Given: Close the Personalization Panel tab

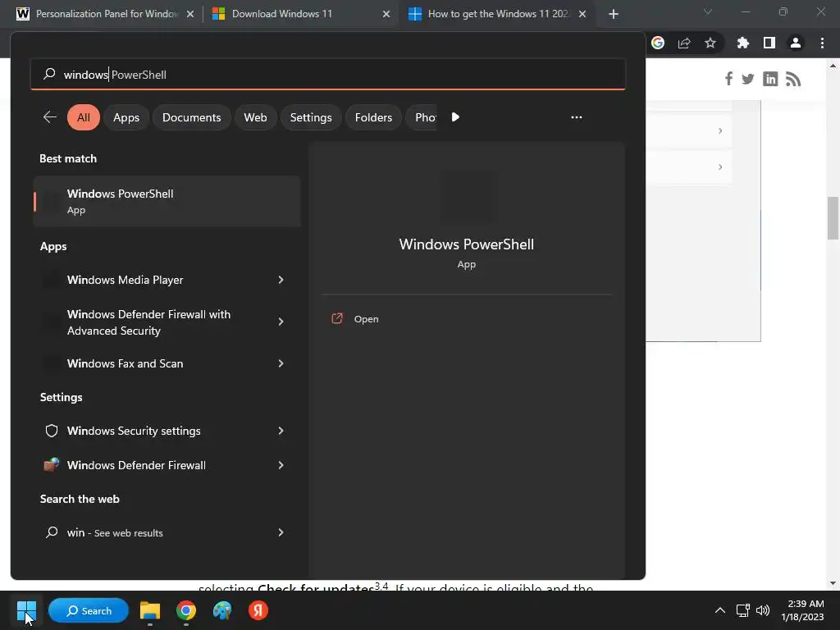Looking at the screenshot, I should pyautogui.click(x=190, y=14).
